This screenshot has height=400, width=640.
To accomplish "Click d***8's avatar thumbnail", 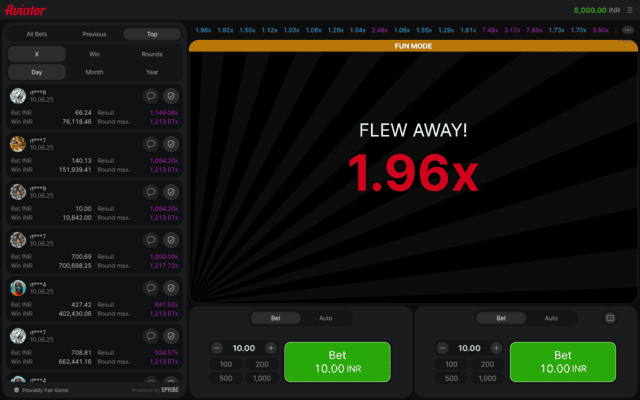I will pyautogui.click(x=18, y=96).
